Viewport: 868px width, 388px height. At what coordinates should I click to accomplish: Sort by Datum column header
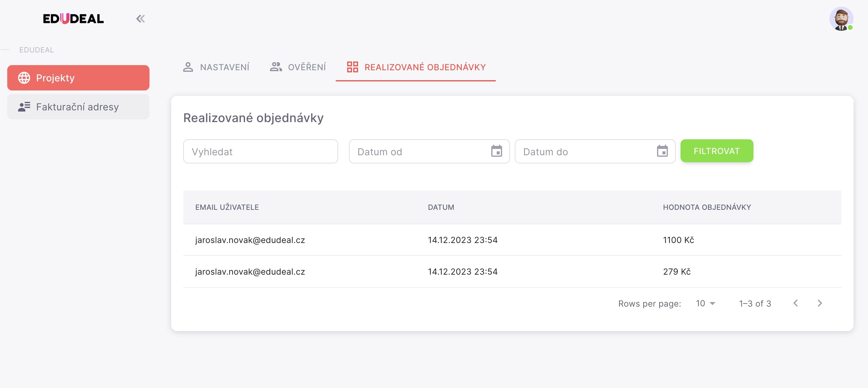tap(441, 207)
